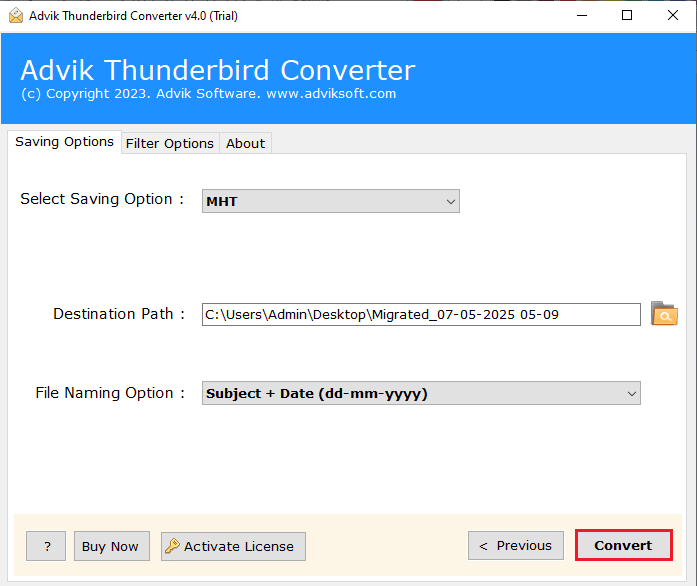Open help with the question mark button
Screen dimensions: 697x586
click(x=46, y=546)
